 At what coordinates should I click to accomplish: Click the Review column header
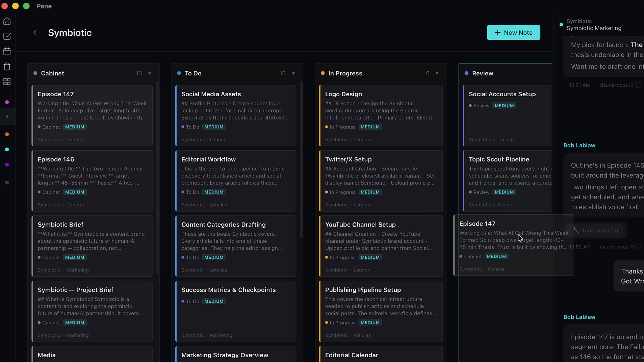(x=505, y=73)
